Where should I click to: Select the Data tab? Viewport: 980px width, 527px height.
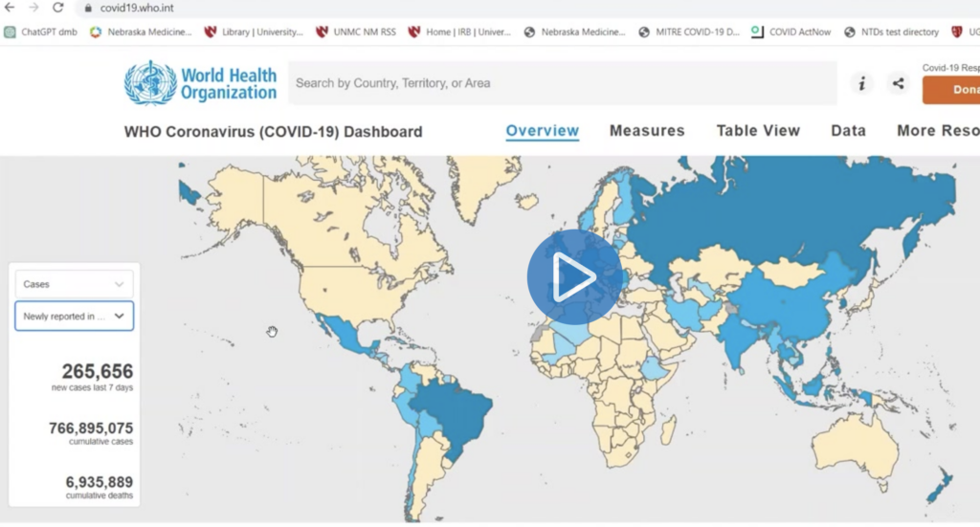tap(848, 130)
